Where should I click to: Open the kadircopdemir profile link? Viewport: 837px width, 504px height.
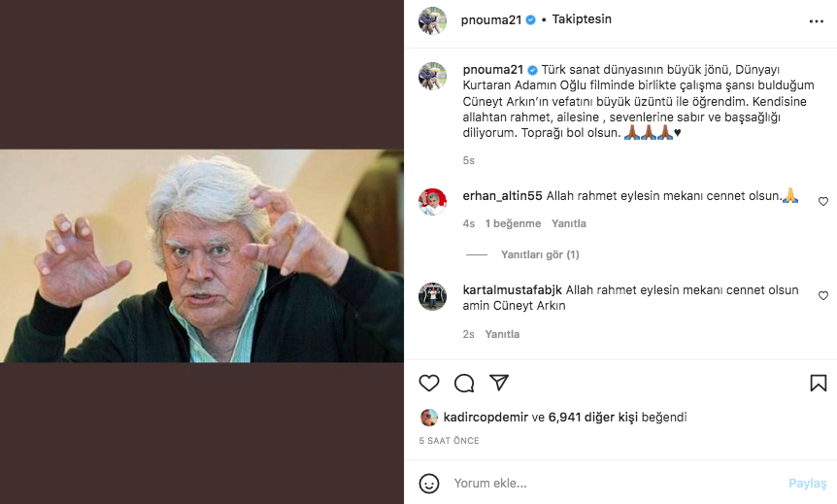(485, 417)
